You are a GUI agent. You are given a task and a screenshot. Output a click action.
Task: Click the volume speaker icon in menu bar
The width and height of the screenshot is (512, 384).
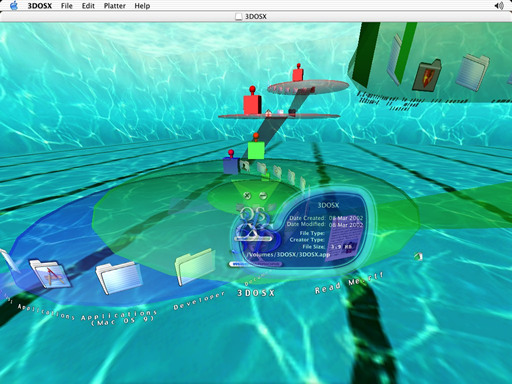click(499, 6)
